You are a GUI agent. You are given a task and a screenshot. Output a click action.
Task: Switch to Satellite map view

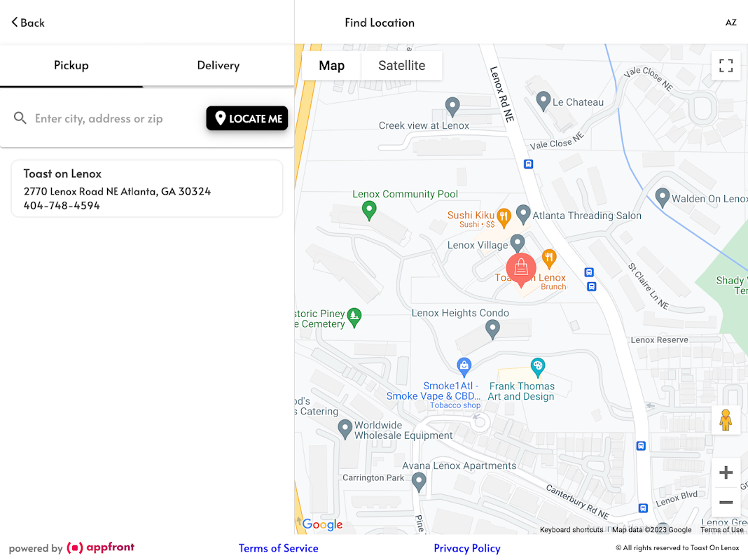pos(402,66)
